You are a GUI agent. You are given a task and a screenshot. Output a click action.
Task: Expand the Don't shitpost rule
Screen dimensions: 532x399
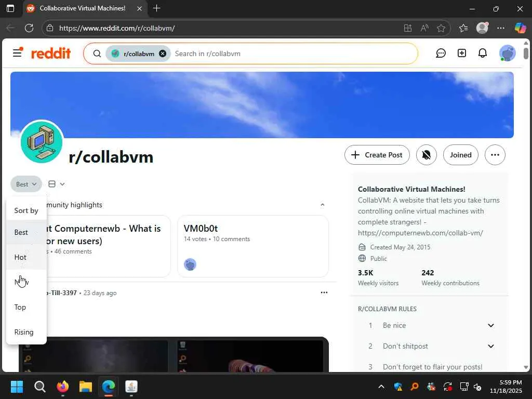coord(490,346)
